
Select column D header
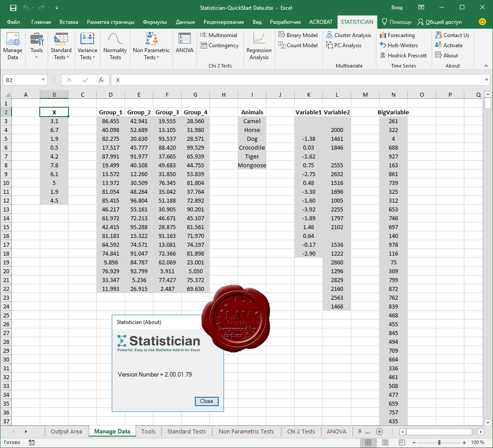click(110, 94)
